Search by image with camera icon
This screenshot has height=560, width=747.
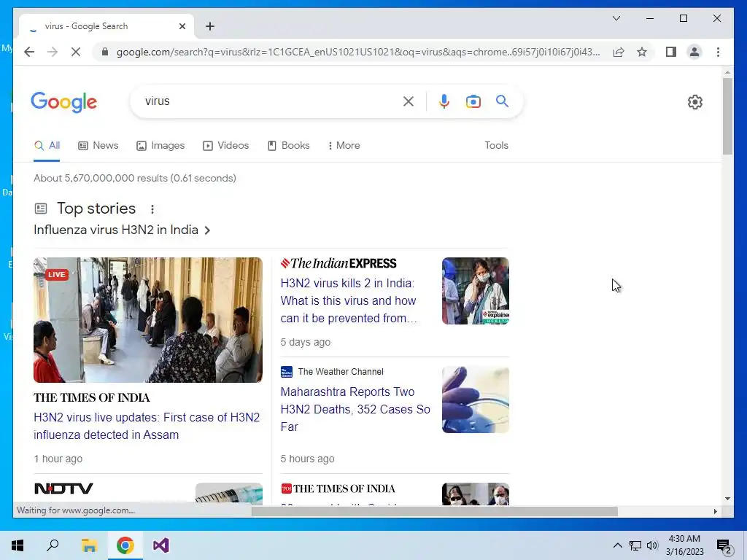(473, 101)
